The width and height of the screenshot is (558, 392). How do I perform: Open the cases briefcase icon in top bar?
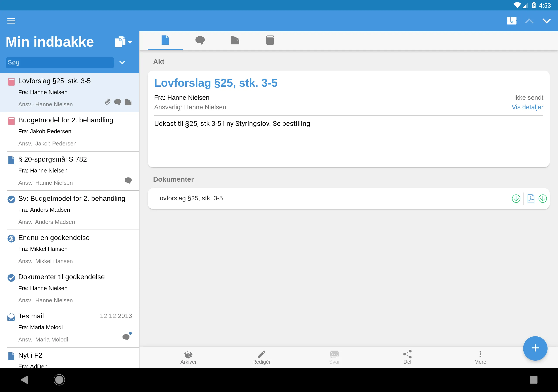[x=512, y=21]
